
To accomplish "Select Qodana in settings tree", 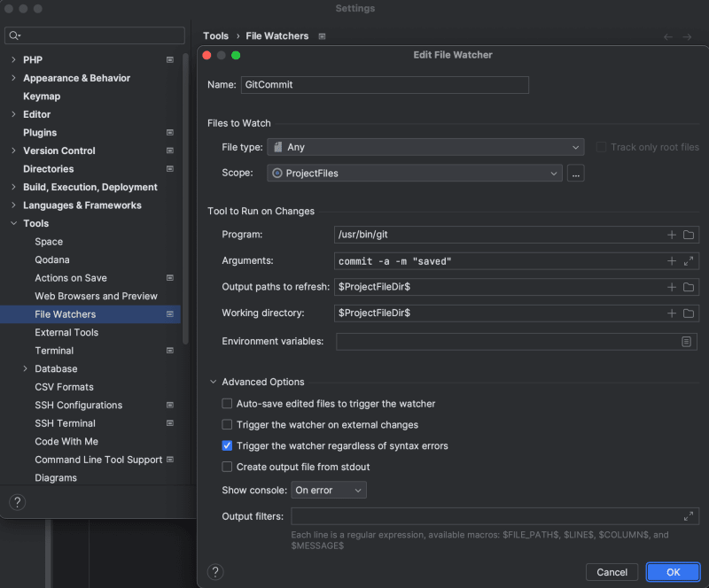I will click(52, 259).
